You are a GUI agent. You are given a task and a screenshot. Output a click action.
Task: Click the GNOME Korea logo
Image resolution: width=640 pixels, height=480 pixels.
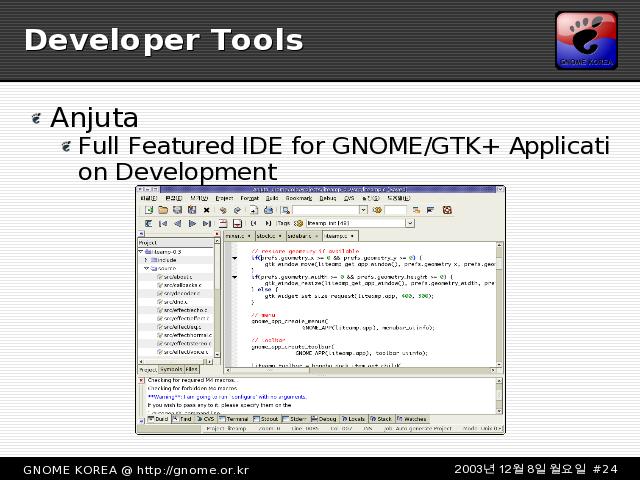[586, 40]
